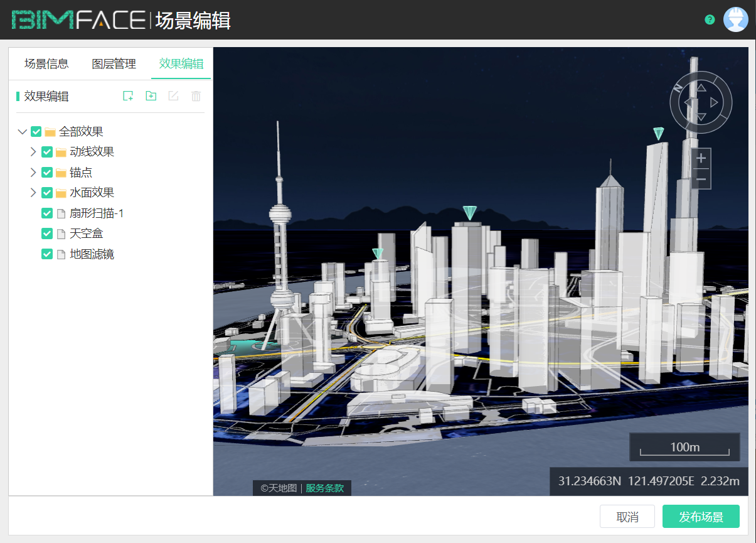Viewport: 756px width, 543px height.
Task: Collapse the 全部效果 tree
Action: pyautogui.click(x=22, y=131)
